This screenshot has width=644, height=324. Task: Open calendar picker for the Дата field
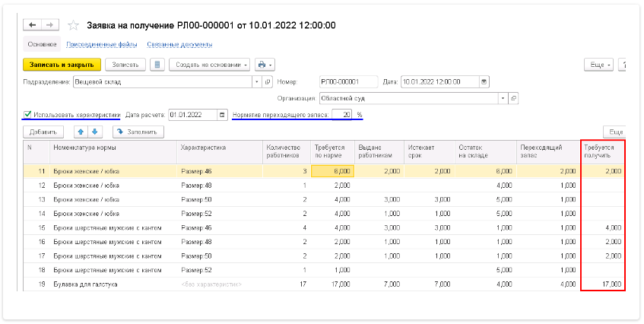point(484,81)
